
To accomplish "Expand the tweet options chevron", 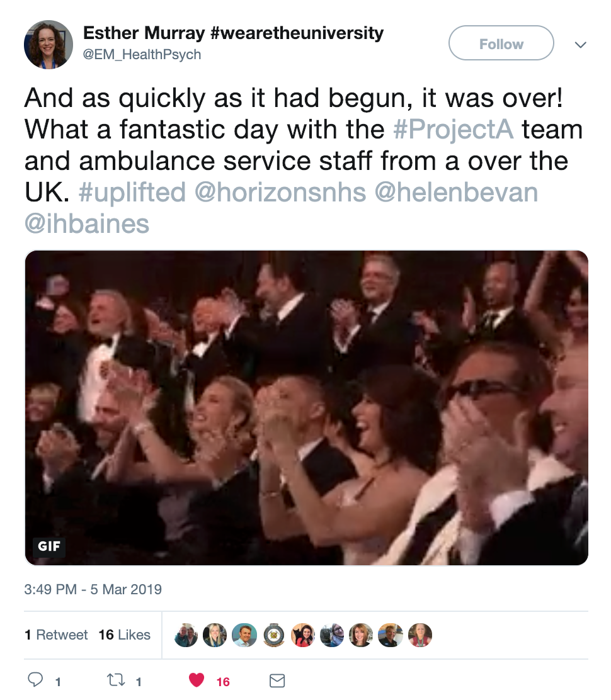I will click(x=580, y=45).
